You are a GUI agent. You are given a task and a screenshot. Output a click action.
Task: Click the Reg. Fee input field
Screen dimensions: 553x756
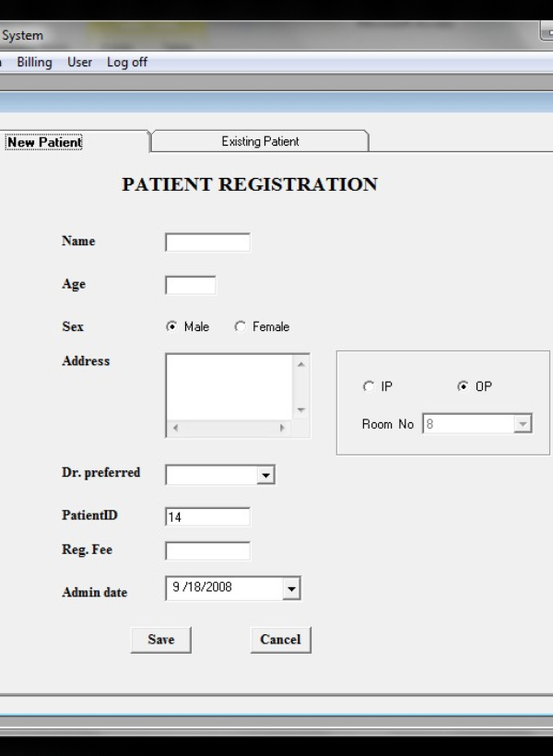click(207, 550)
